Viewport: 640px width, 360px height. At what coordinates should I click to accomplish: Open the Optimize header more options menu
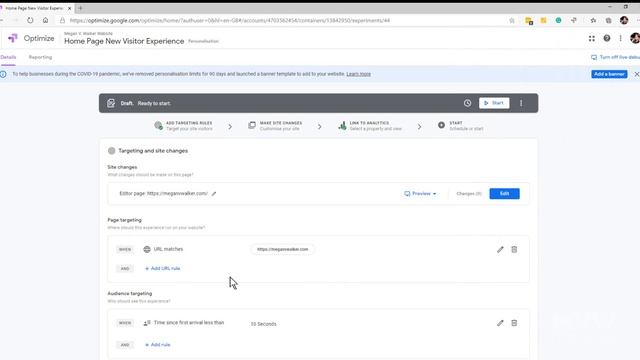tap(620, 38)
